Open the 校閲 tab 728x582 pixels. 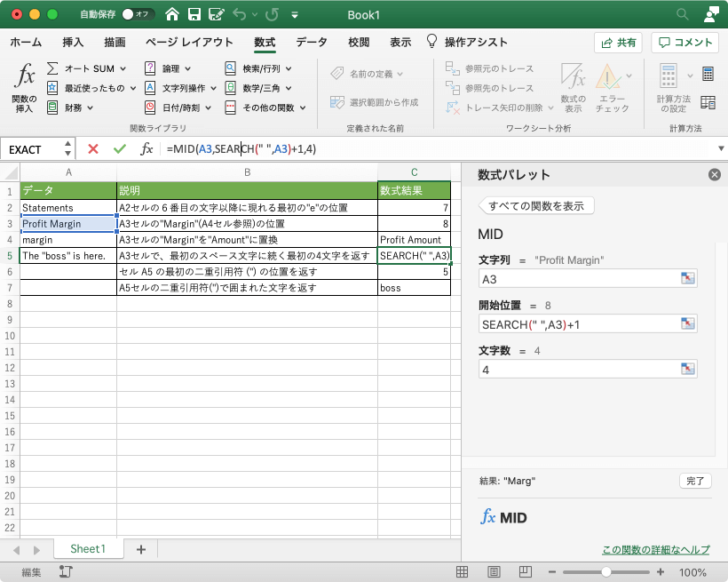359,43
